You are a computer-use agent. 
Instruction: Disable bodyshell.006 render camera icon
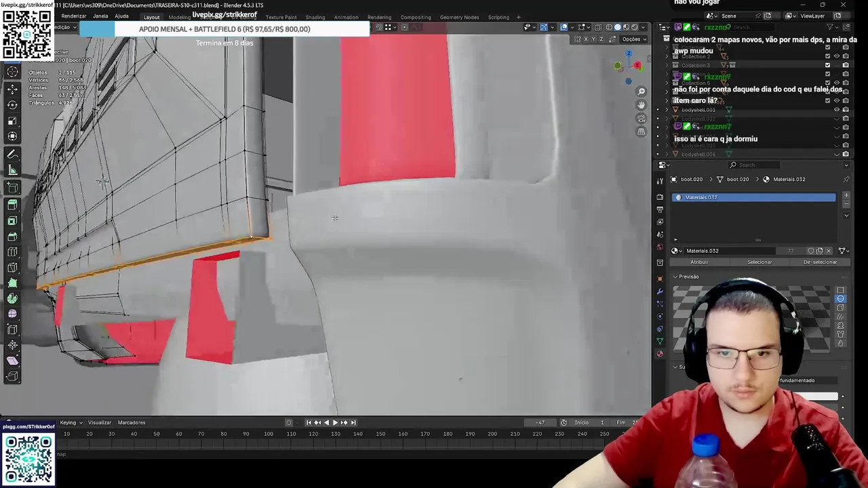[x=845, y=154]
